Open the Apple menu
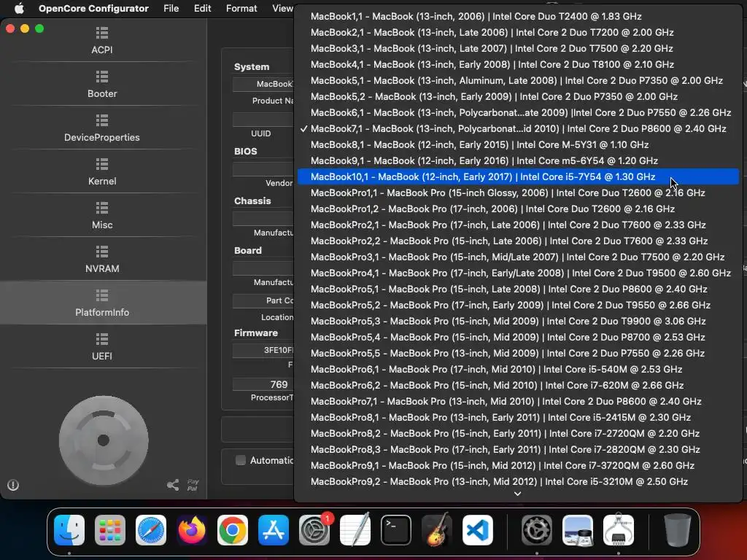The width and height of the screenshot is (747, 560). click(19, 8)
